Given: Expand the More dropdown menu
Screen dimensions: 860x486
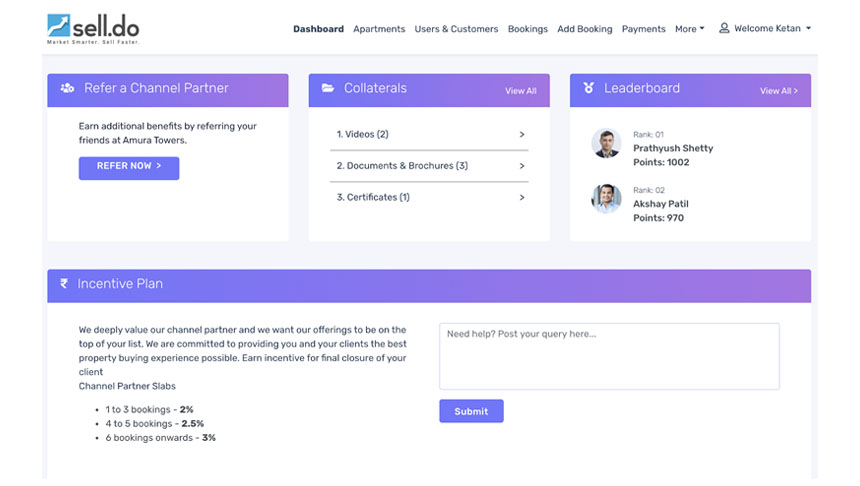Looking at the screenshot, I should [689, 29].
